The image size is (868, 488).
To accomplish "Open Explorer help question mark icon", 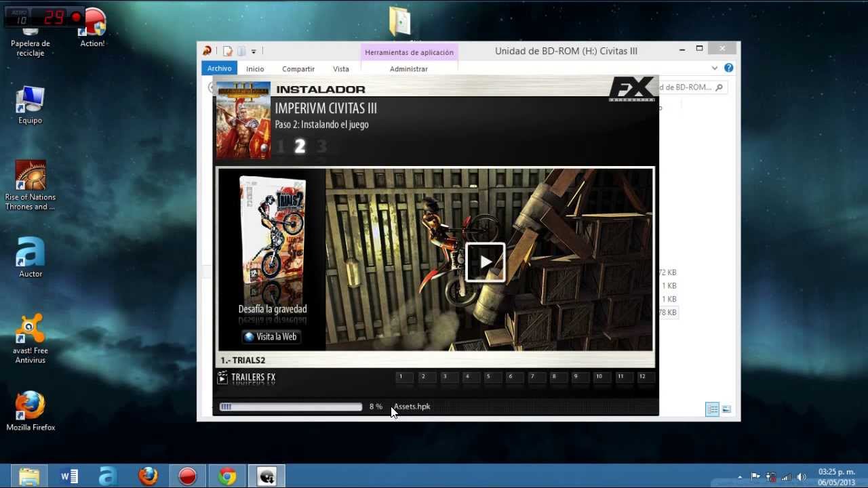I will click(729, 68).
